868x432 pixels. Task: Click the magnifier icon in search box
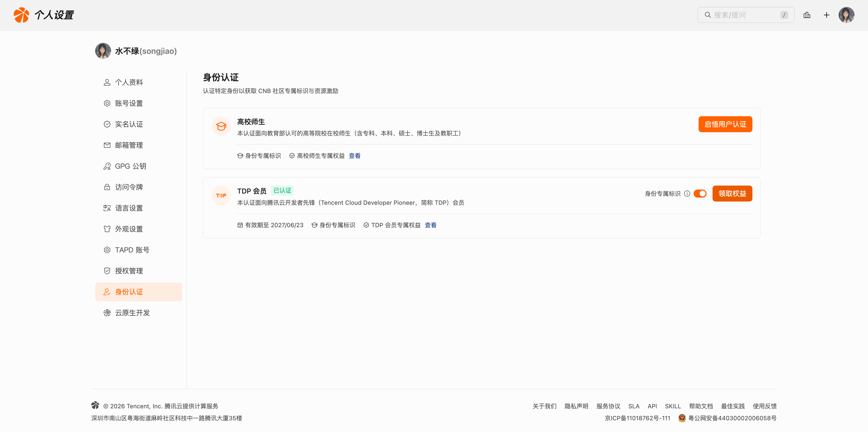pyautogui.click(x=708, y=15)
